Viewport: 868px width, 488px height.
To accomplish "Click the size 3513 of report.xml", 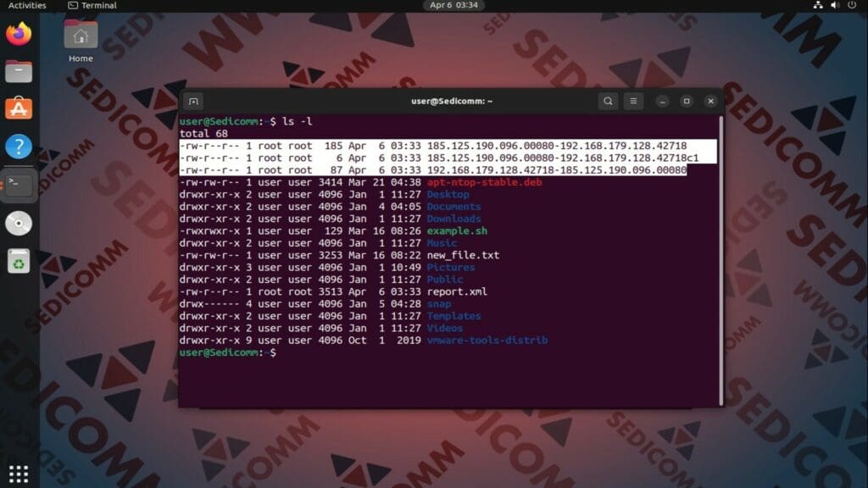I will 331,291.
